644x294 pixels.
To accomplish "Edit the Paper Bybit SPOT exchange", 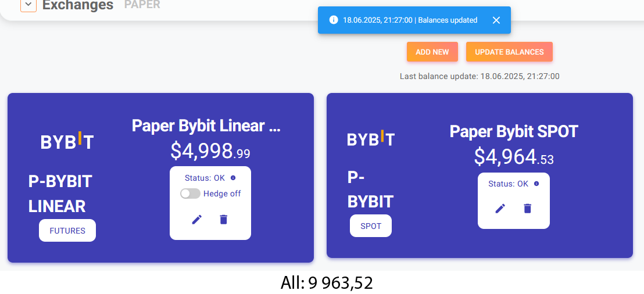I will tap(500, 209).
